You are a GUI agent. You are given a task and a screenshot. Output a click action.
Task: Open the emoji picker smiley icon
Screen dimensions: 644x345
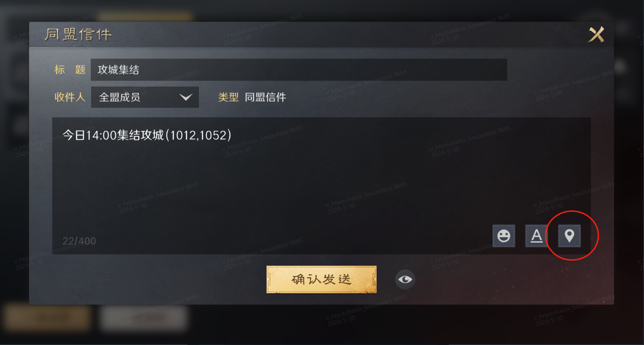[504, 236]
